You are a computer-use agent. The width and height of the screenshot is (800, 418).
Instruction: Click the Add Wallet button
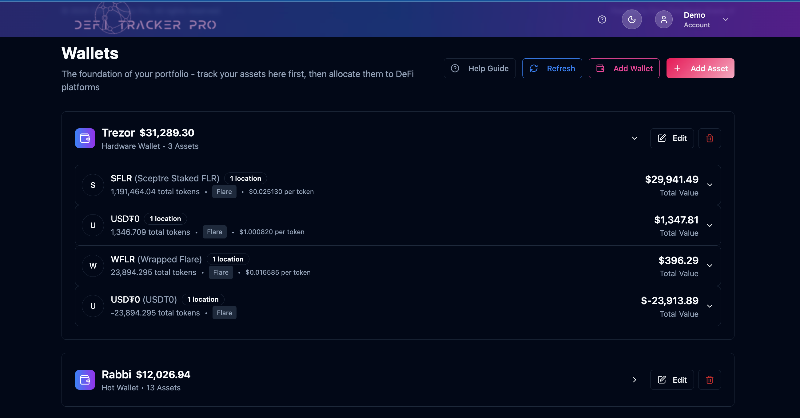(624, 68)
